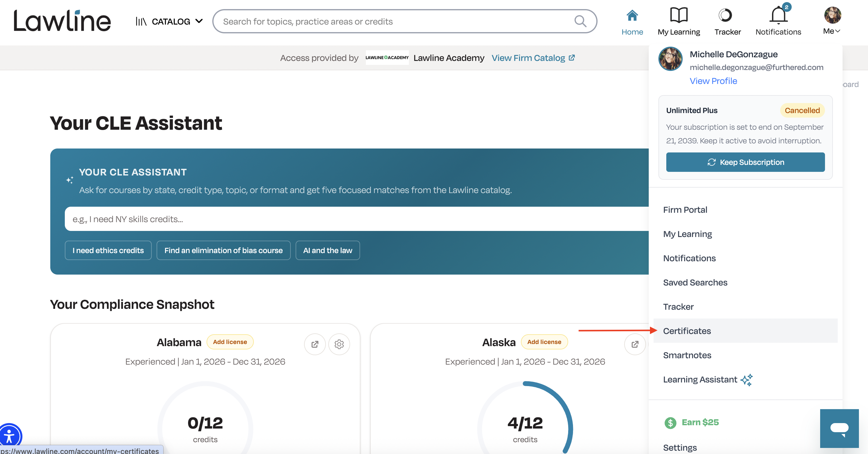868x454 pixels.
Task: Focus the CLE Assistant prompt field
Action: click(x=356, y=219)
